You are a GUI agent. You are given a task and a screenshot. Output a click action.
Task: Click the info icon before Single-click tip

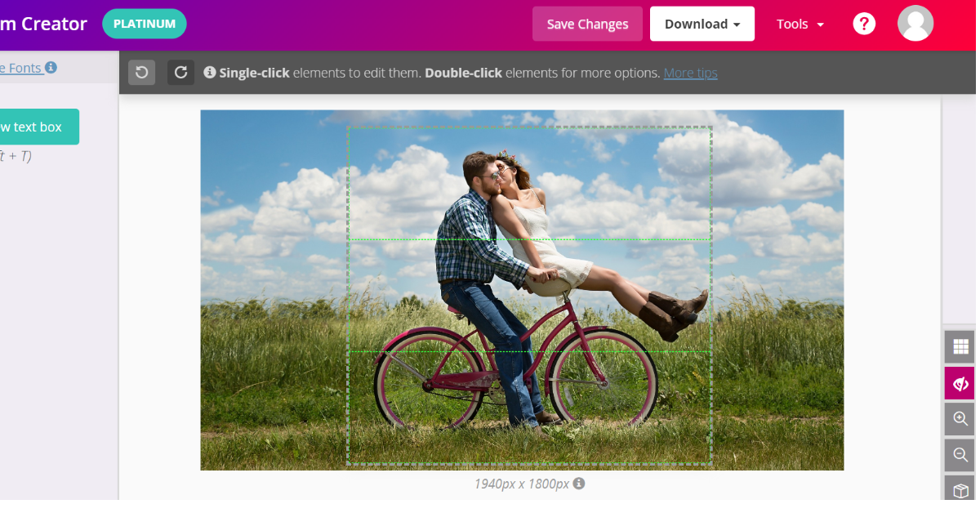[x=209, y=72]
